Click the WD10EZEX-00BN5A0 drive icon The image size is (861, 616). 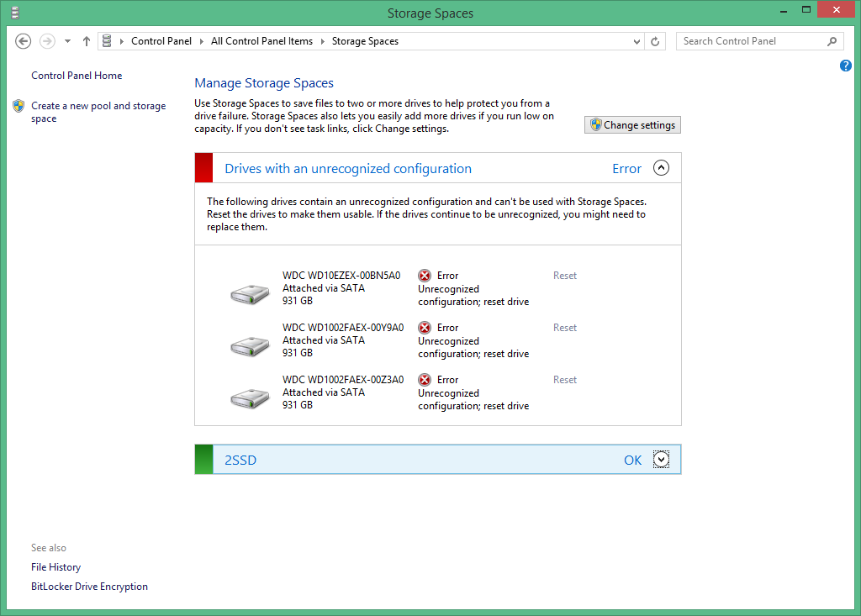coord(250,294)
